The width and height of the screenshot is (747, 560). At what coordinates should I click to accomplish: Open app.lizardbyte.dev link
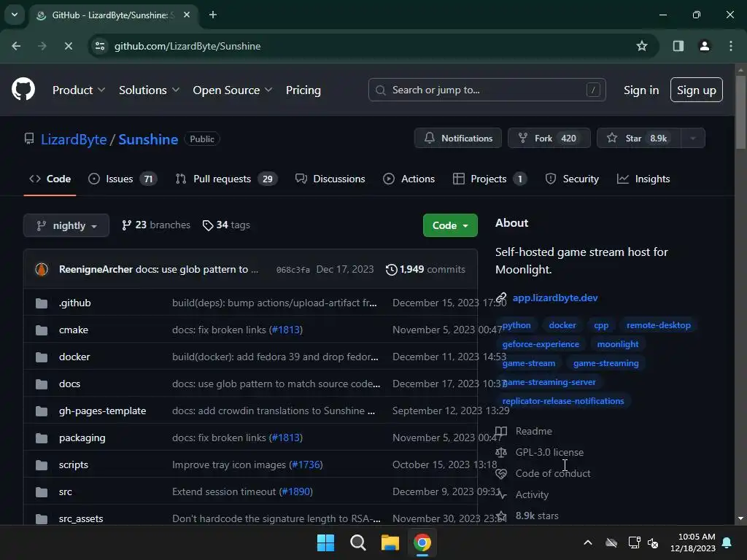pos(555,297)
